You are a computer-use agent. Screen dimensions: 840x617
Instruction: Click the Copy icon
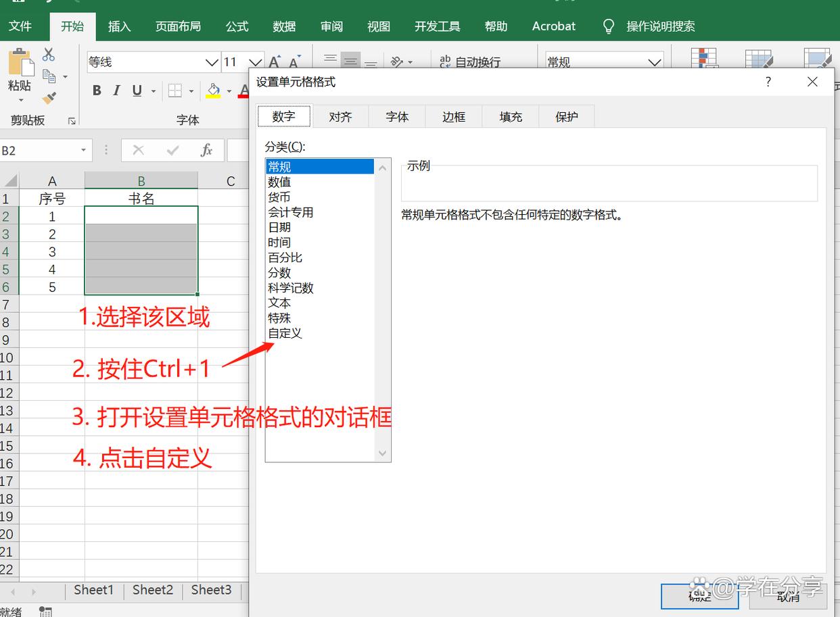click(49, 76)
